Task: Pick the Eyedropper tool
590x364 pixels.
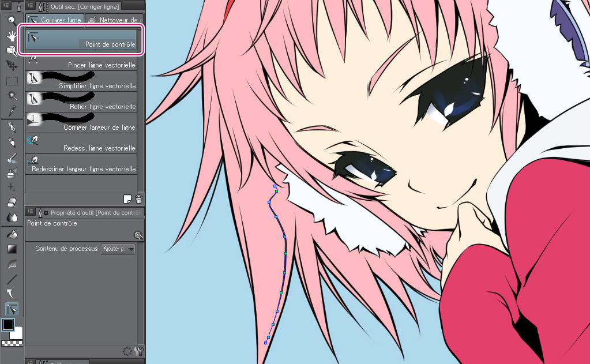Action: (12, 109)
